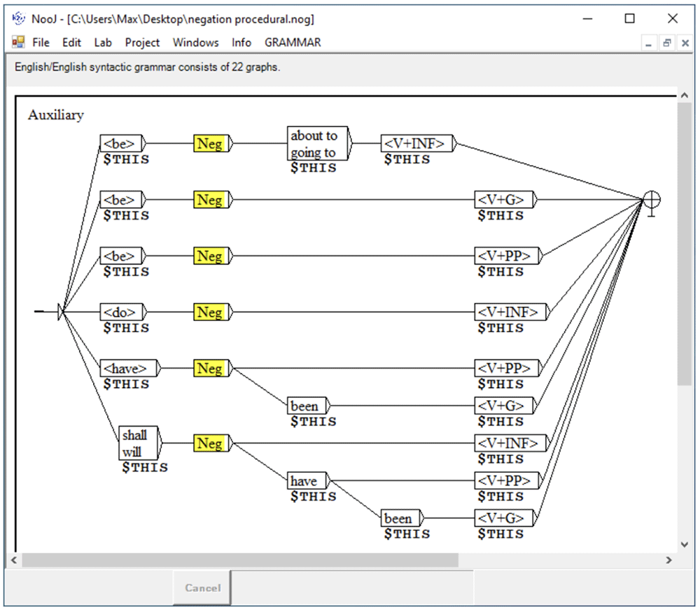
Task: Open the Info menu
Action: [x=241, y=43]
